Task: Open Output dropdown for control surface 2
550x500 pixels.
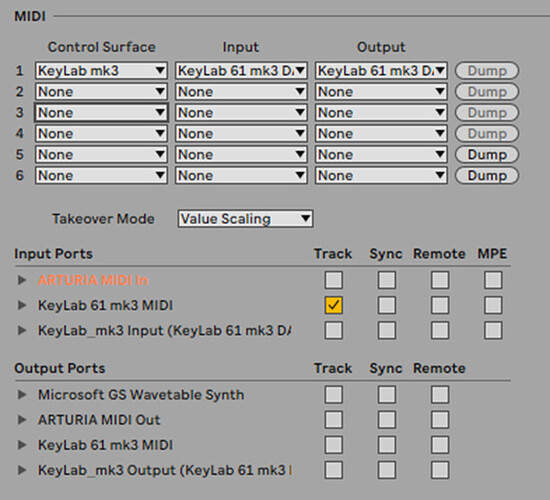Action: click(x=381, y=92)
